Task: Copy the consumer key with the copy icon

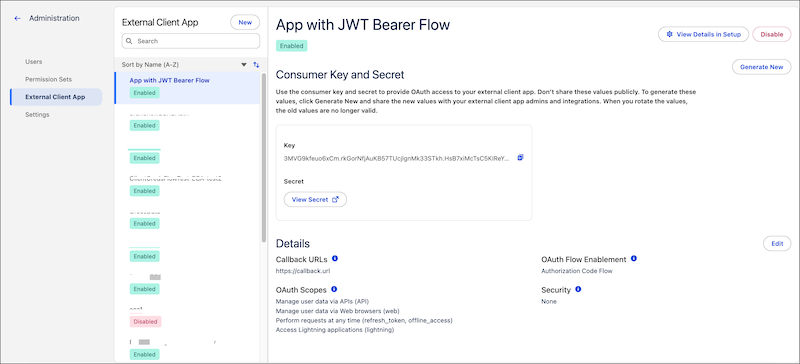Action: (520, 158)
